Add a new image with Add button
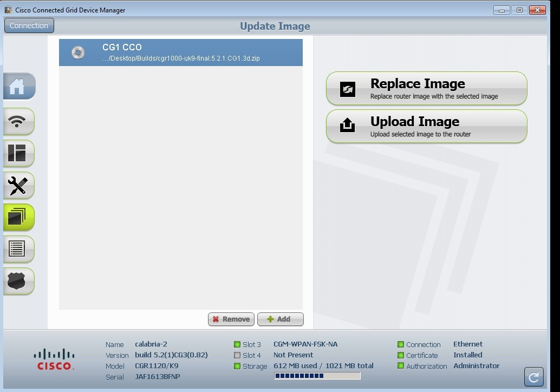Viewport: 560px width, 392px height. point(281,319)
